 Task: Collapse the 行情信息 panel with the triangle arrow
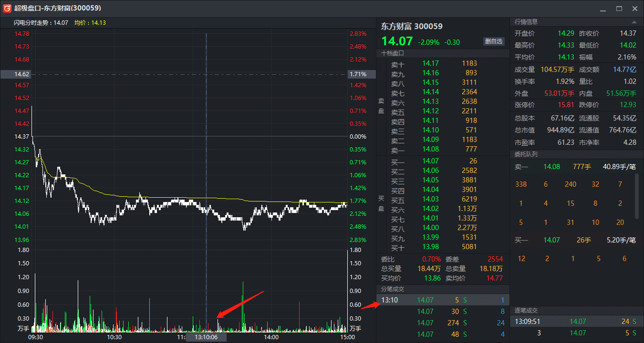[x=634, y=22]
